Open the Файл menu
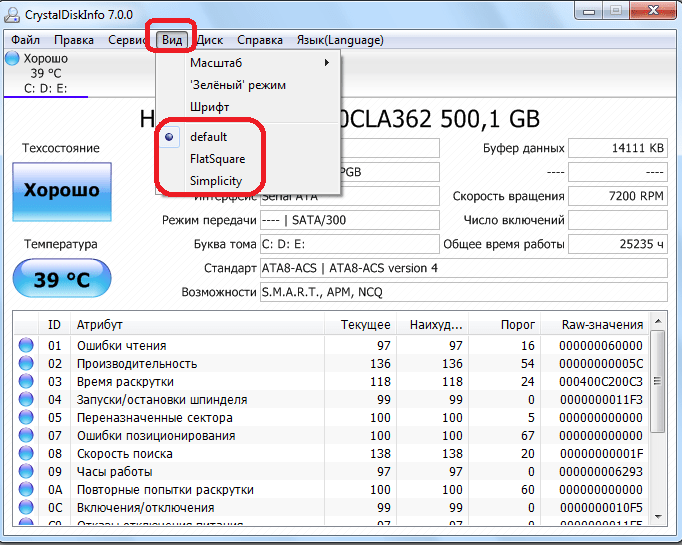The width and height of the screenshot is (682, 545). [x=25, y=40]
